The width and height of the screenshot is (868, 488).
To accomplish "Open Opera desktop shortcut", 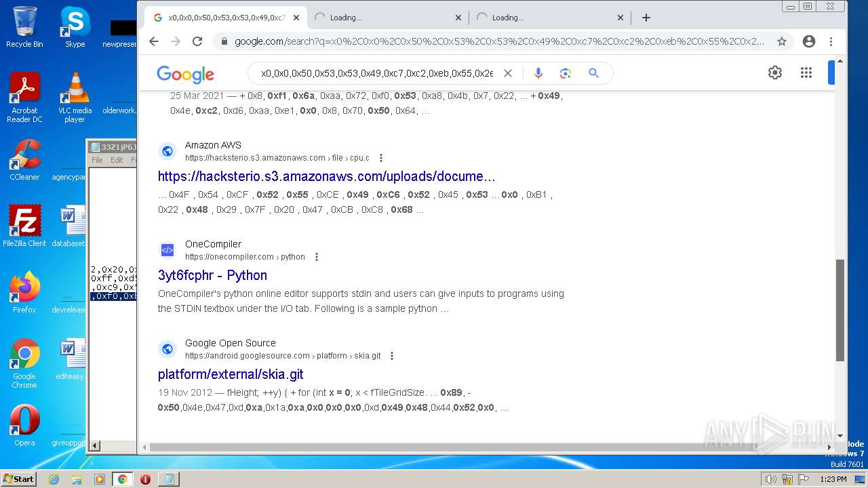I will [24, 426].
